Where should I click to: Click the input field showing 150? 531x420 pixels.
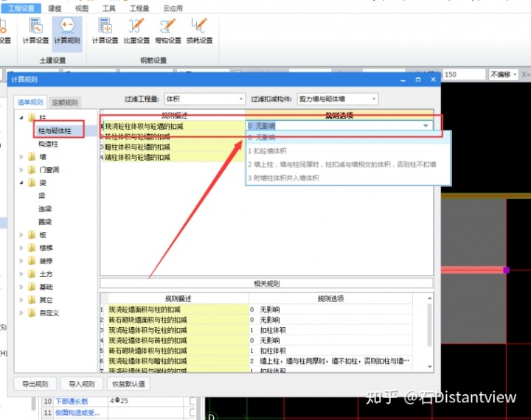coord(464,74)
